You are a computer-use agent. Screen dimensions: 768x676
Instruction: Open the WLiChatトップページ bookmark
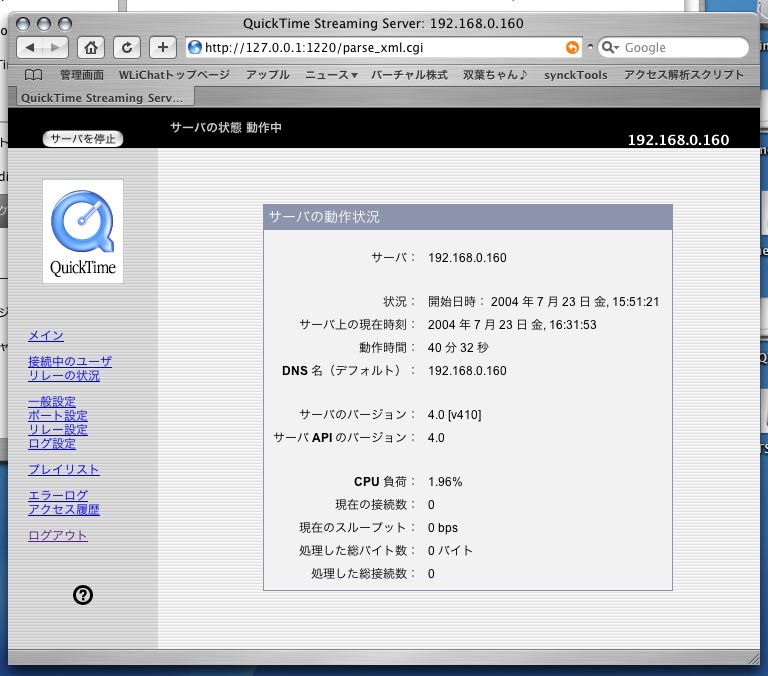point(174,75)
